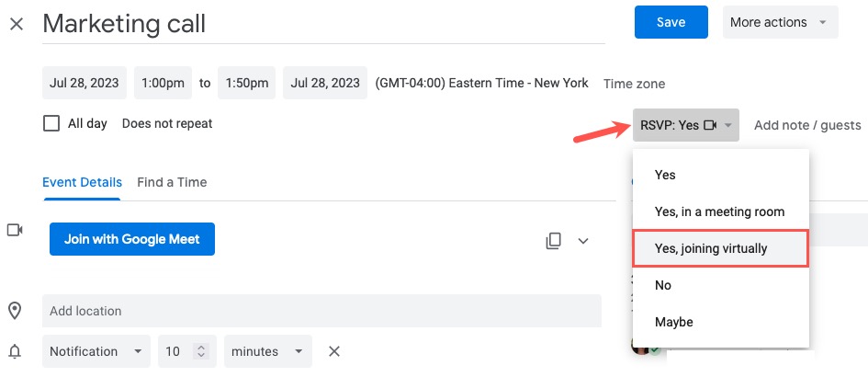Open the Notification type dropdown

coord(96,351)
